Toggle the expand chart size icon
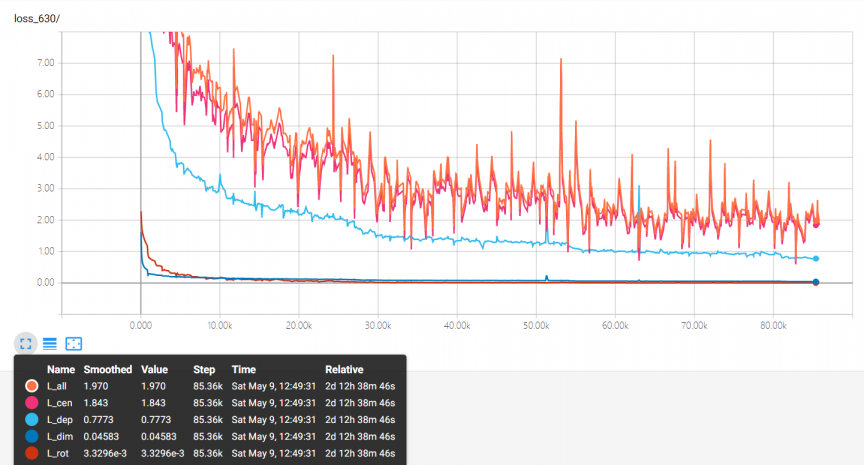The image size is (864, 465). click(x=25, y=344)
